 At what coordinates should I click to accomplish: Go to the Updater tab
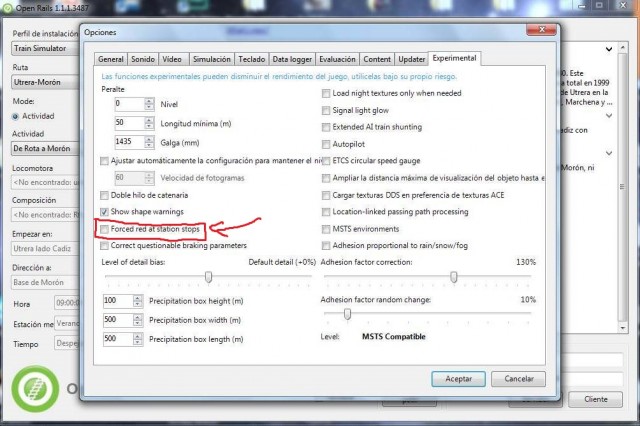[x=410, y=59]
